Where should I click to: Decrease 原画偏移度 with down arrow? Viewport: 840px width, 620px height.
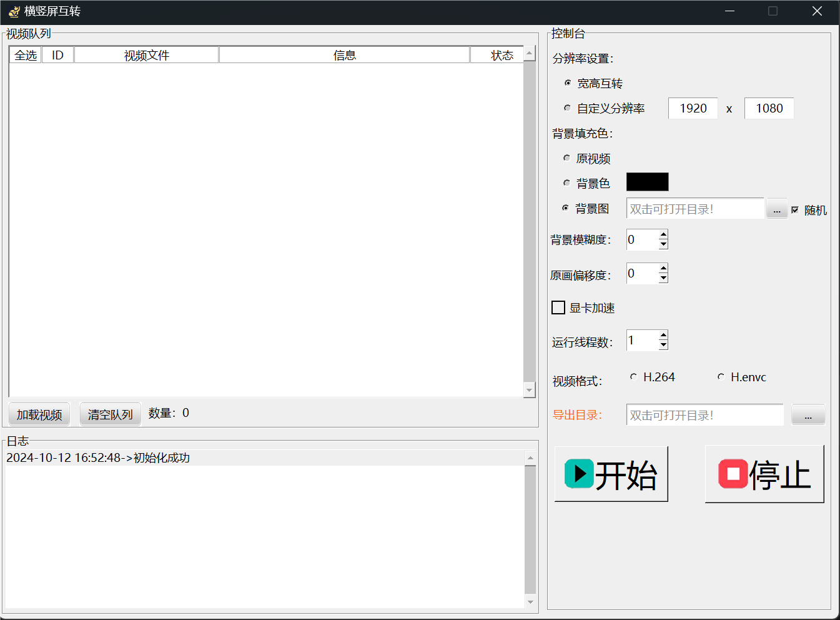tap(663, 278)
